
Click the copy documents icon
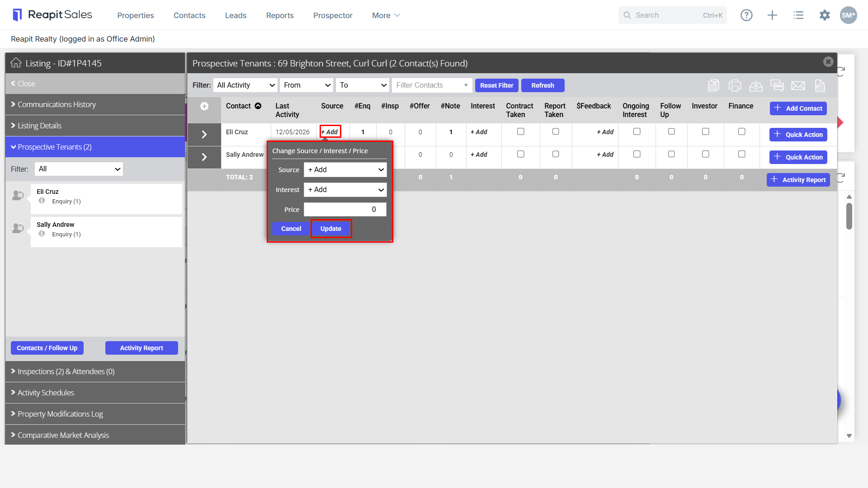point(713,85)
